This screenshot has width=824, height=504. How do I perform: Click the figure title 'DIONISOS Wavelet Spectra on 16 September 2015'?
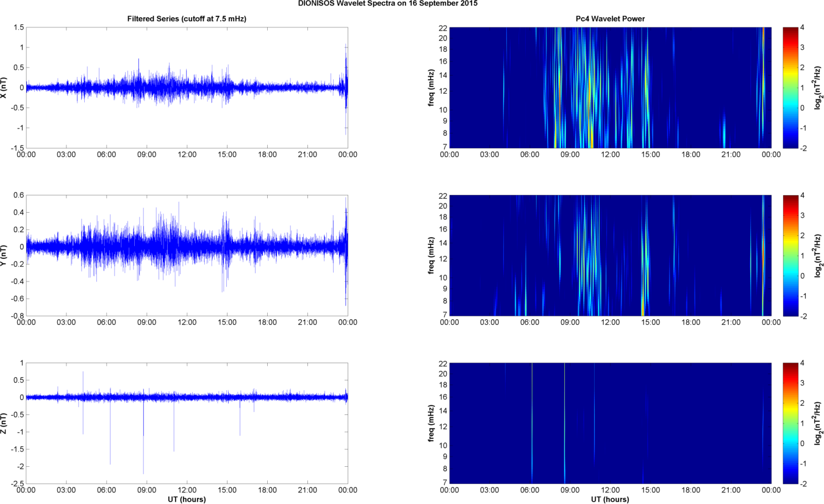tap(387, 4)
